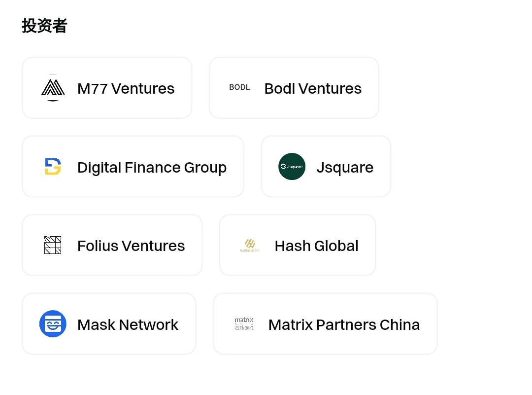Open the Mask Network investor card
This screenshot has width=532, height=395.
coord(109,323)
